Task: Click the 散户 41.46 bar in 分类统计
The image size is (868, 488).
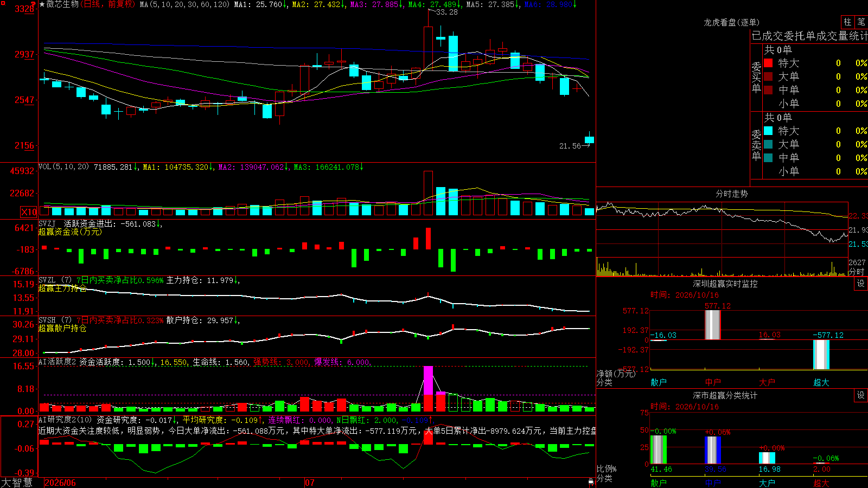Action: (x=659, y=450)
